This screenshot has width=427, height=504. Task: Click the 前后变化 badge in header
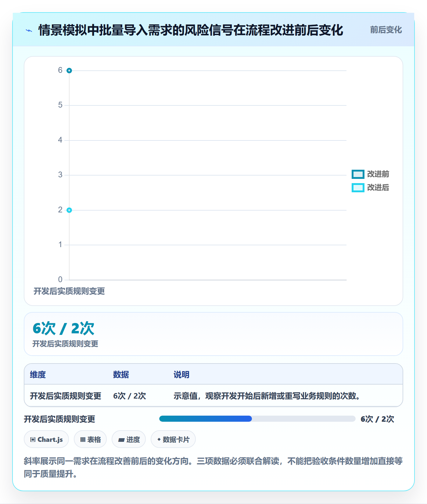click(386, 30)
